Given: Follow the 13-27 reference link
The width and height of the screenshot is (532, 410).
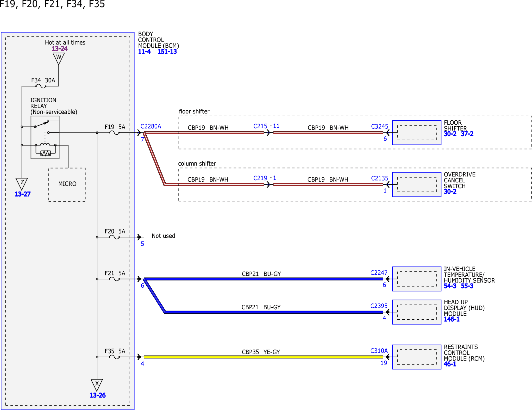Looking at the screenshot, I should (x=22, y=194).
